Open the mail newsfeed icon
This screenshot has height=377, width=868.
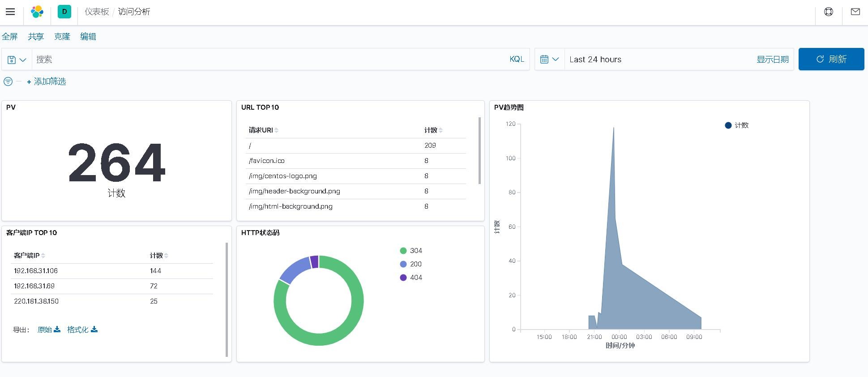(x=855, y=12)
